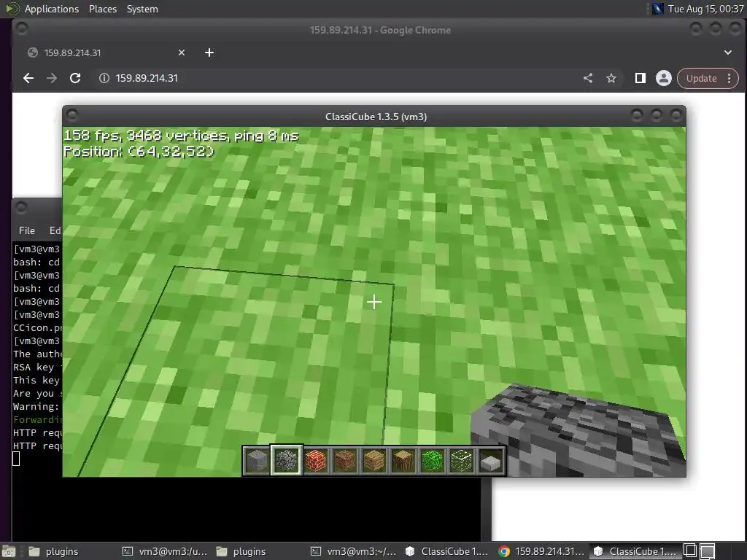Image resolution: width=747 pixels, height=560 pixels.
Task: Click the crosshair on the grass block
Action: coord(374,302)
